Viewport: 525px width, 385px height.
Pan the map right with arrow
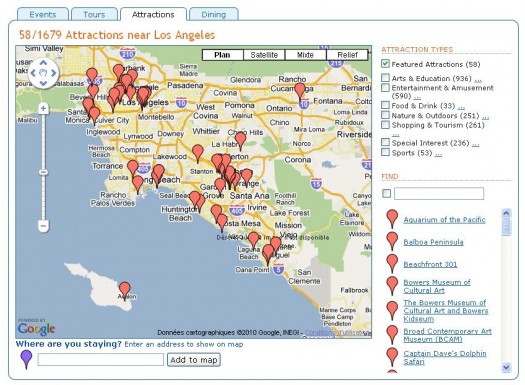click(x=54, y=73)
